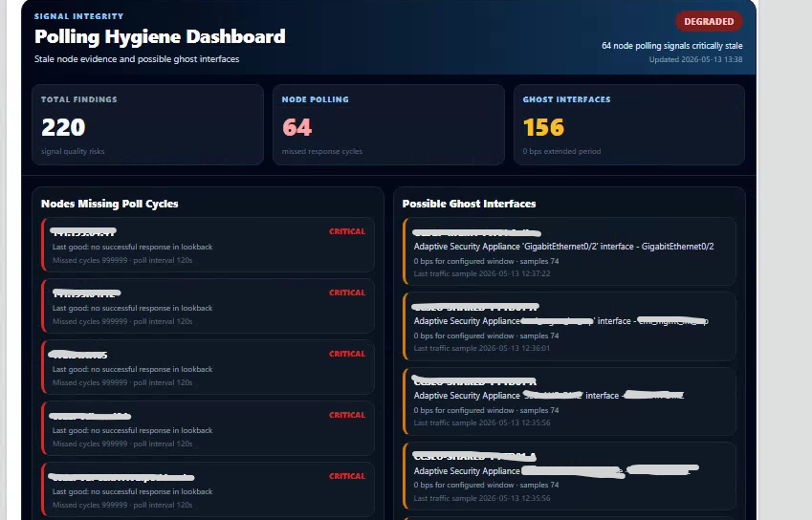Viewport: 812px width, 520px height.
Task: Click the DEGRADED status badge
Action: click(x=709, y=21)
